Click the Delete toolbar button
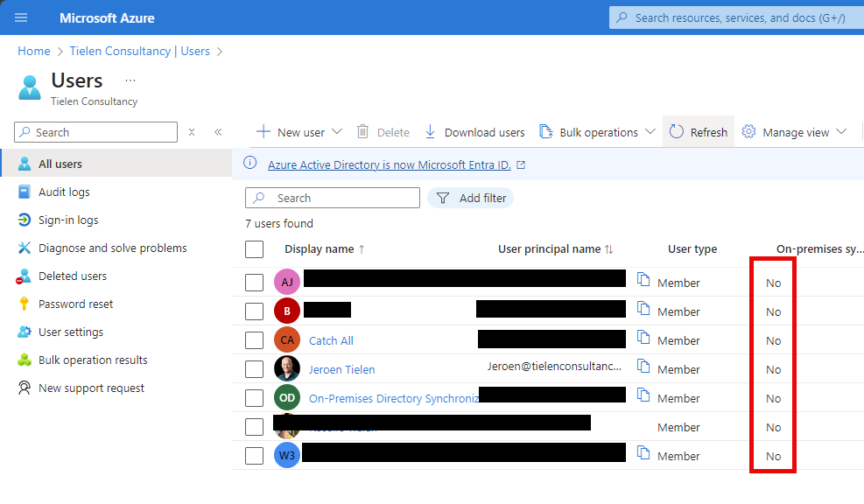Screen dimensions: 864x504 pyautogui.click(x=383, y=132)
